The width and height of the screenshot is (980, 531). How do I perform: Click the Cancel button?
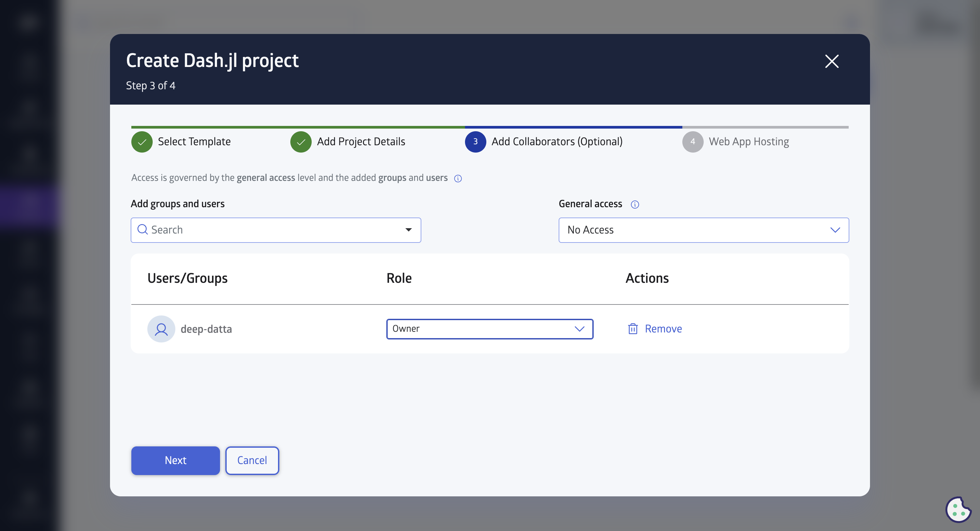(252, 460)
